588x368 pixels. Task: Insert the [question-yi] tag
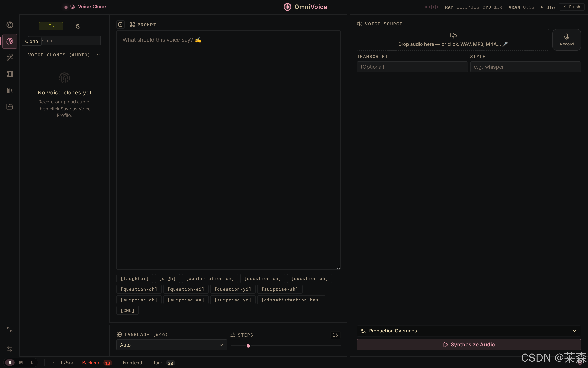pyautogui.click(x=233, y=289)
